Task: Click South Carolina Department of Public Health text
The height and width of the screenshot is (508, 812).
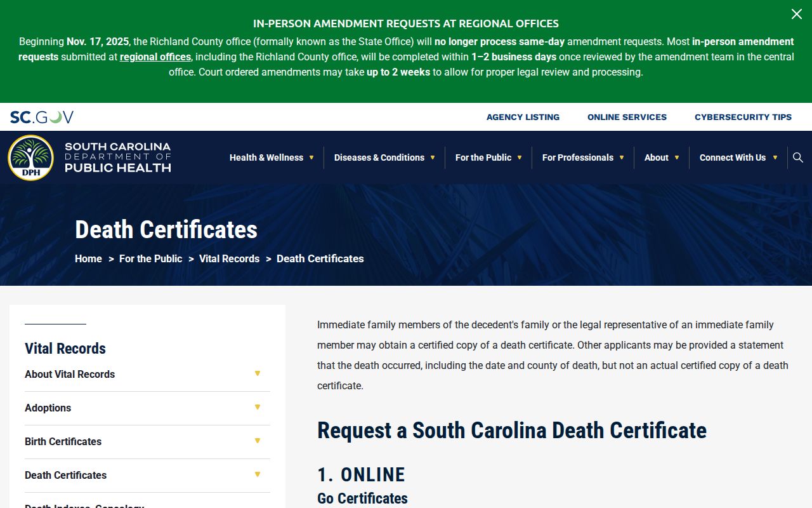Action: [x=118, y=157]
